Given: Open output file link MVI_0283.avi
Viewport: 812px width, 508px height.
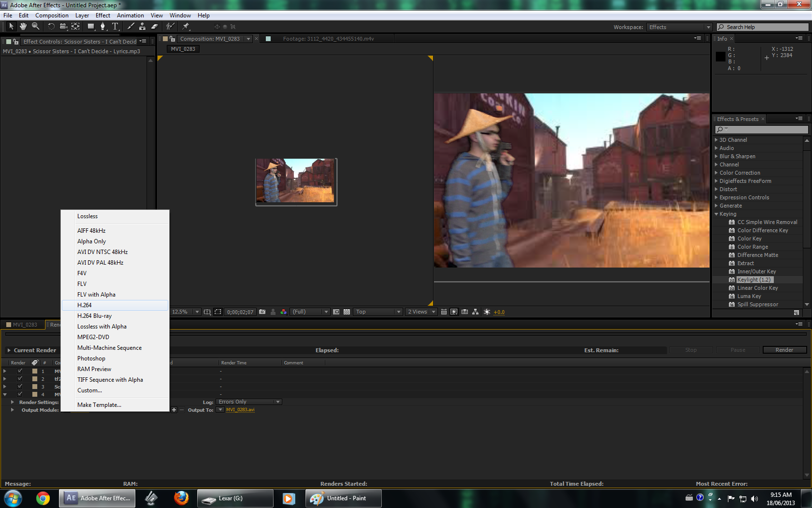Looking at the screenshot, I should [240, 410].
